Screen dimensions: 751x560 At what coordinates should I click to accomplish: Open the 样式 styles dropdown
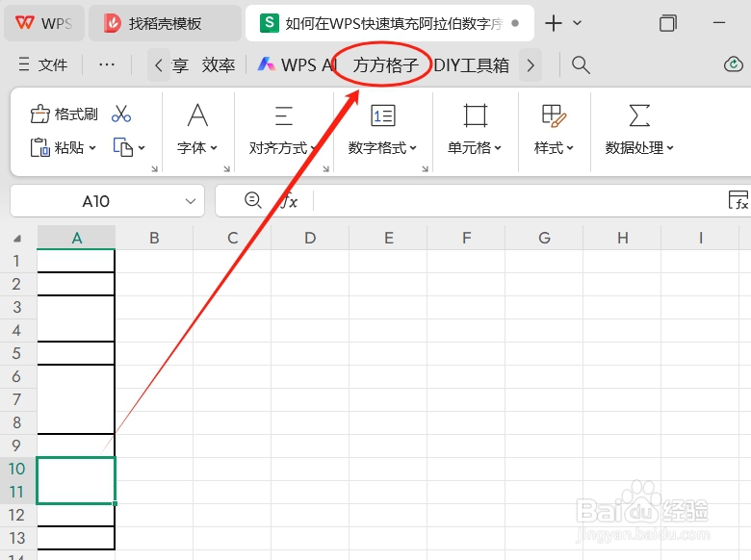pyautogui.click(x=555, y=129)
